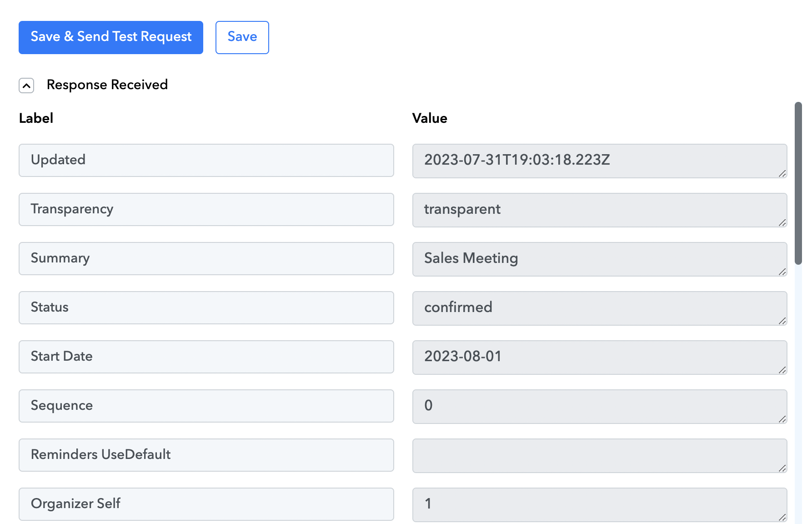Select the Summary label field

tap(206, 258)
